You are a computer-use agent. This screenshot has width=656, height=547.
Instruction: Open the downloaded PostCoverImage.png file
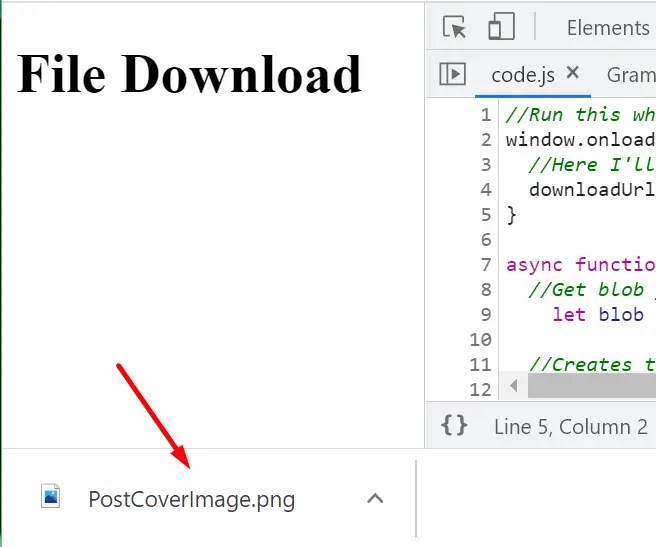coord(192,500)
